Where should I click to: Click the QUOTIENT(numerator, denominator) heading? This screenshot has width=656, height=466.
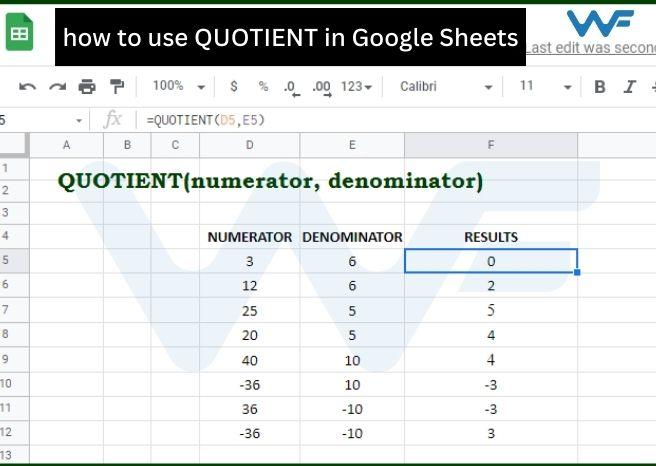270,182
